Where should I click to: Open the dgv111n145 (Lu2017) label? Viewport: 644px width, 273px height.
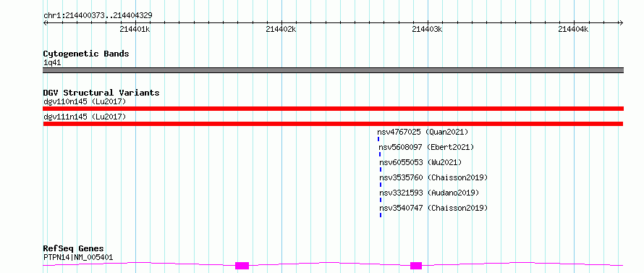pyautogui.click(x=85, y=117)
